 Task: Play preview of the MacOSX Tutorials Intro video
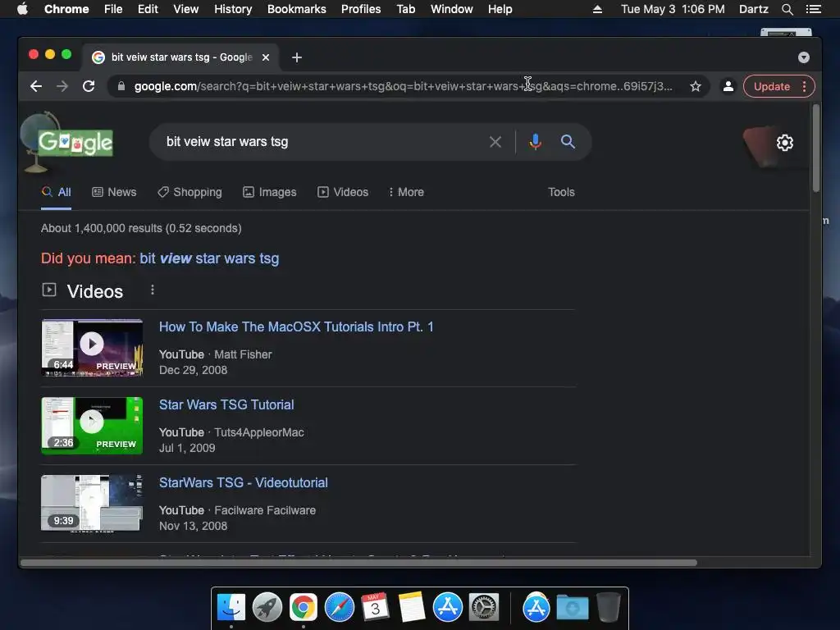pyautogui.click(x=92, y=348)
